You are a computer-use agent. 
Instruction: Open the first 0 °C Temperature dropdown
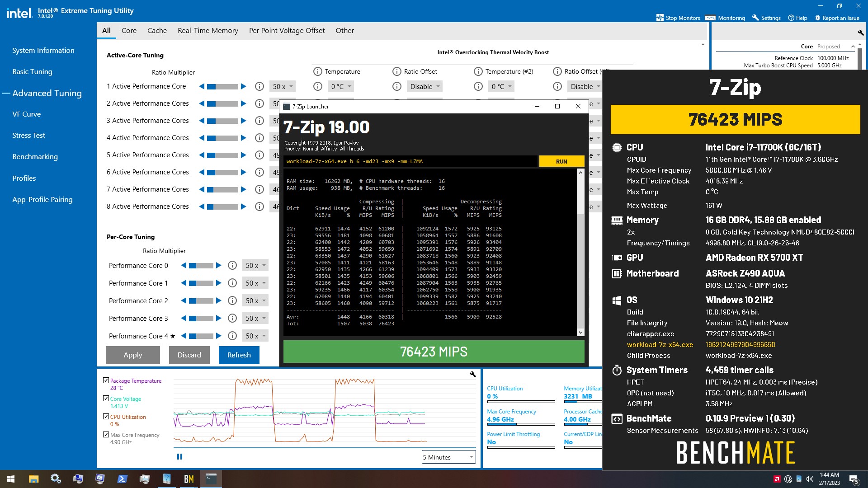click(340, 86)
